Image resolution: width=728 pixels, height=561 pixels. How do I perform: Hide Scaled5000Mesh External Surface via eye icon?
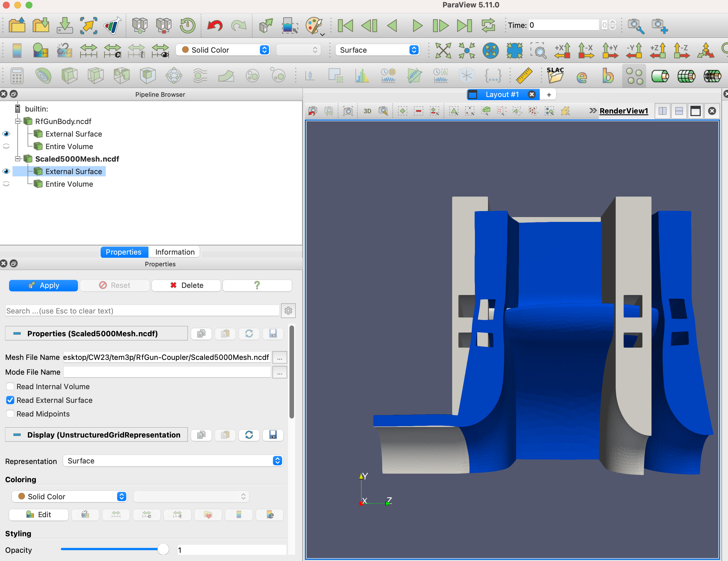(6, 172)
